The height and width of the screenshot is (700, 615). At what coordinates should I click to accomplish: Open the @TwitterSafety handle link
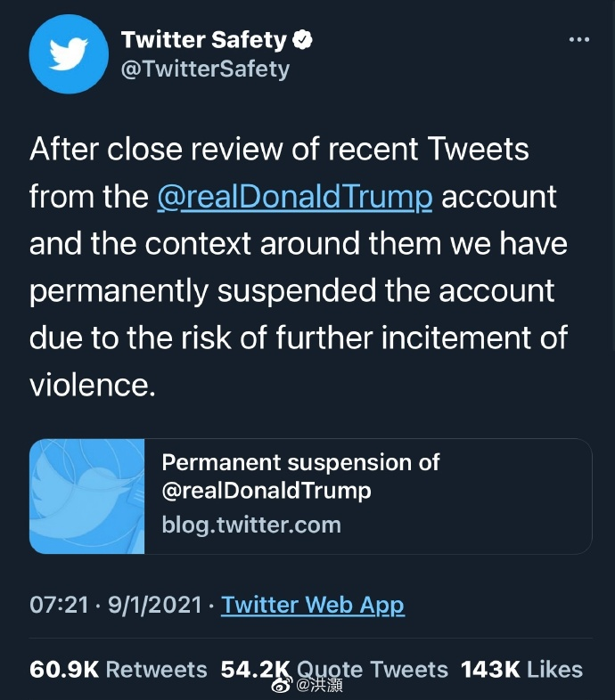click(x=204, y=69)
